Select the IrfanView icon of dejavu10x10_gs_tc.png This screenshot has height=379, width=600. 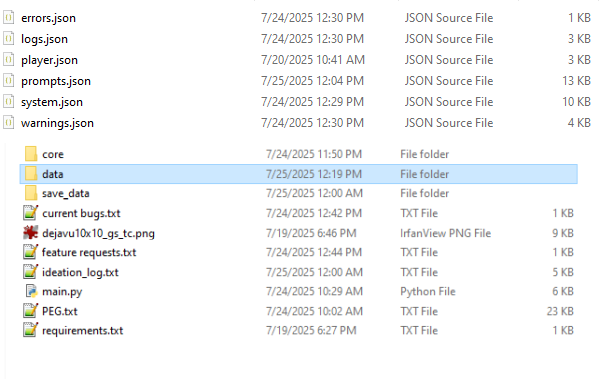coord(31,233)
